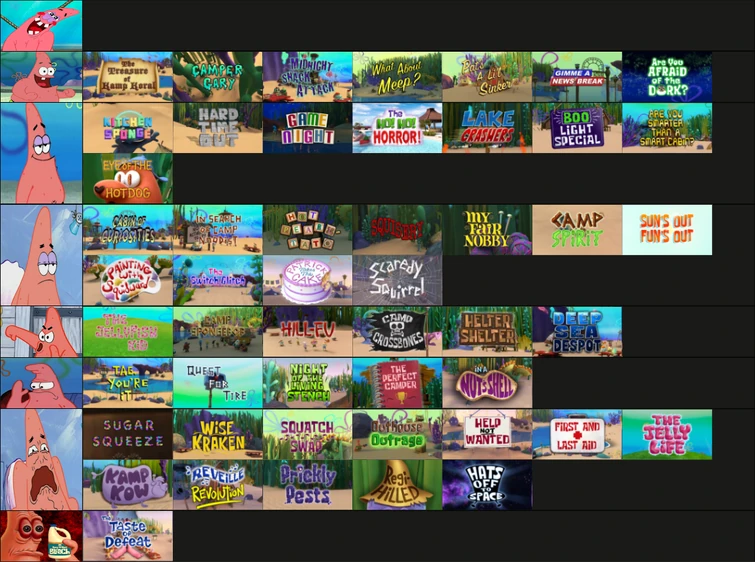Click The Perfect Camper notebook thumbnail
This screenshot has height=562, width=755.
tap(397, 383)
